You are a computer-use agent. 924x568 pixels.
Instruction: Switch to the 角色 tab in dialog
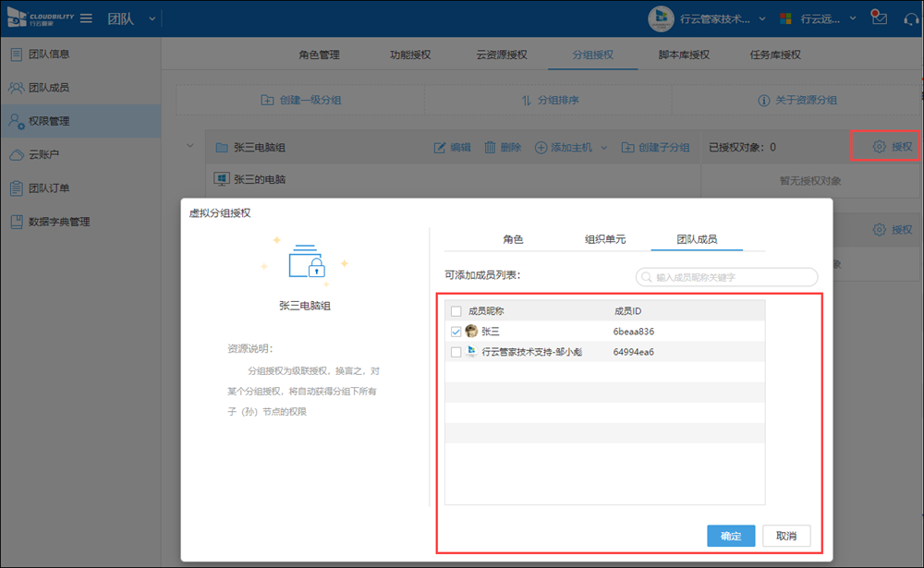click(x=513, y=239)
